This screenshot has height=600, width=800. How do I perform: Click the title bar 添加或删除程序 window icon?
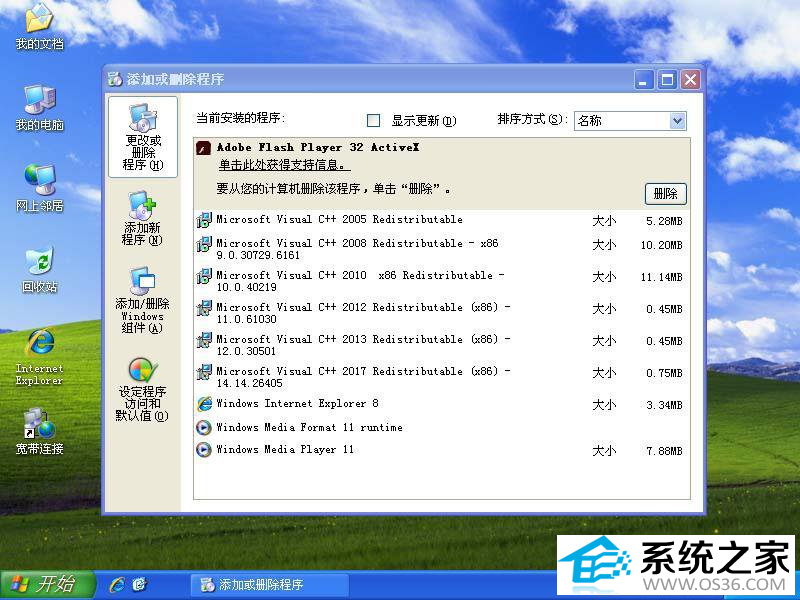click(115, 79)
